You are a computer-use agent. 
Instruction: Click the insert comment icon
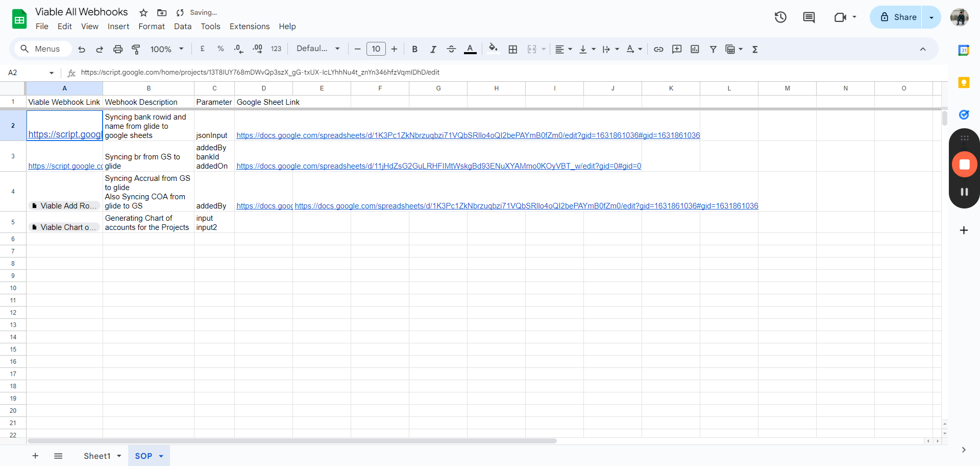pyautogui.click(x=677, y=49)
